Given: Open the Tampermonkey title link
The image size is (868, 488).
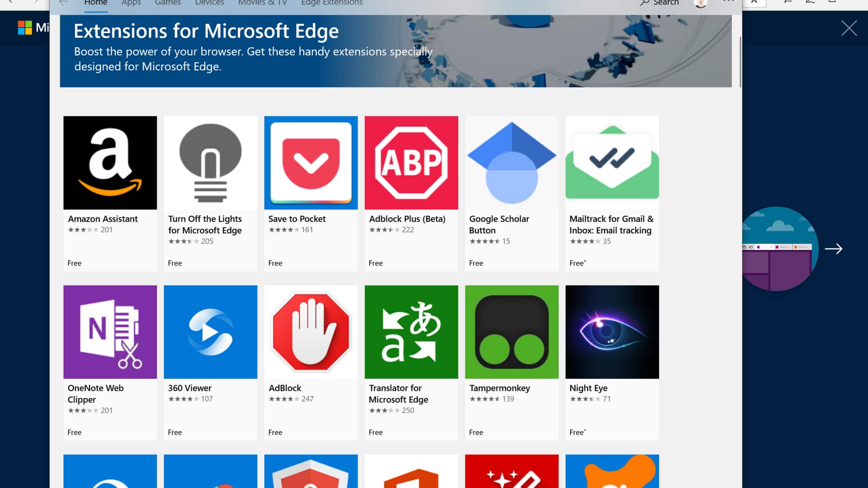Looking at the screenshot, I should point(500,388).
